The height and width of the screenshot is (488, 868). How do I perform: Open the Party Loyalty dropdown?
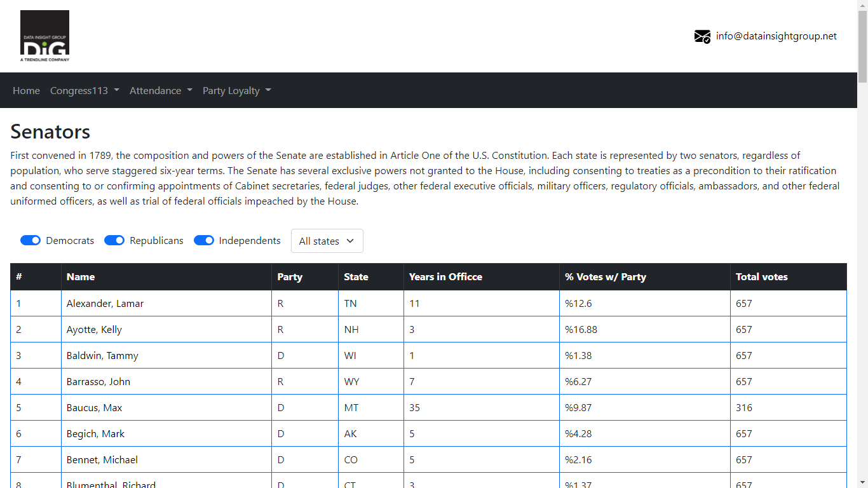point(236,90)
